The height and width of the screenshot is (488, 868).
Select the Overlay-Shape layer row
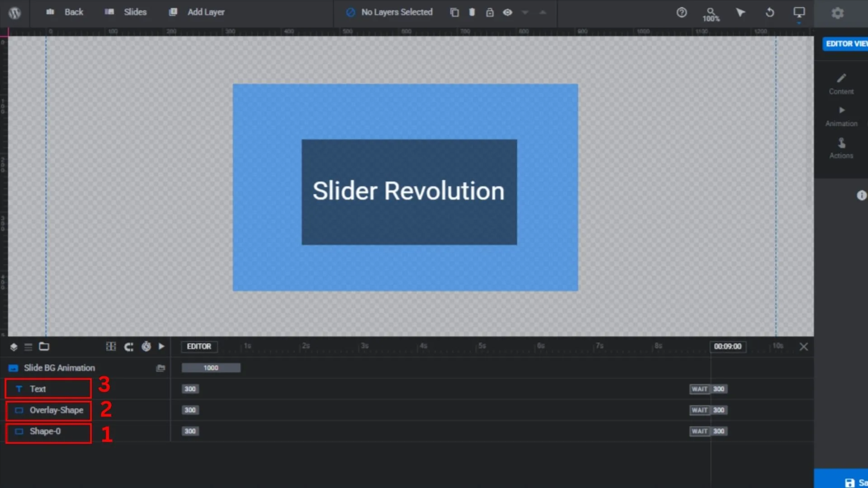85,410
